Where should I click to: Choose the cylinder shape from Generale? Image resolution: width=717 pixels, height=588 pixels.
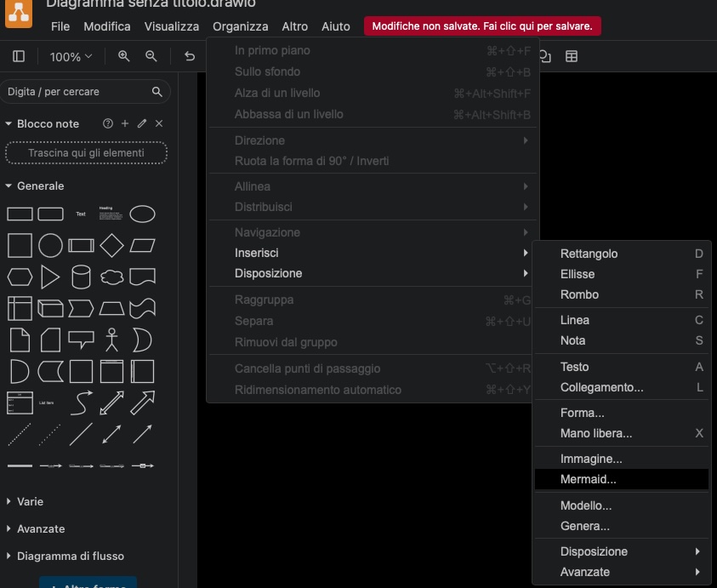click(81, 277)
